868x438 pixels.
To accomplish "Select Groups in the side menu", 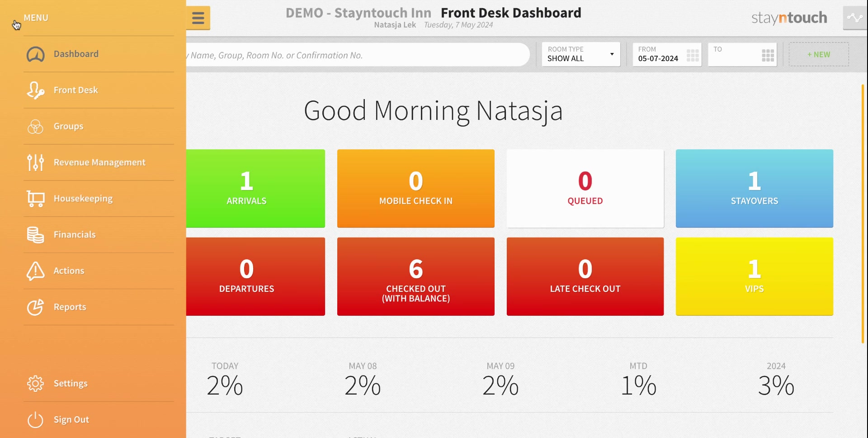I will 68,126.
